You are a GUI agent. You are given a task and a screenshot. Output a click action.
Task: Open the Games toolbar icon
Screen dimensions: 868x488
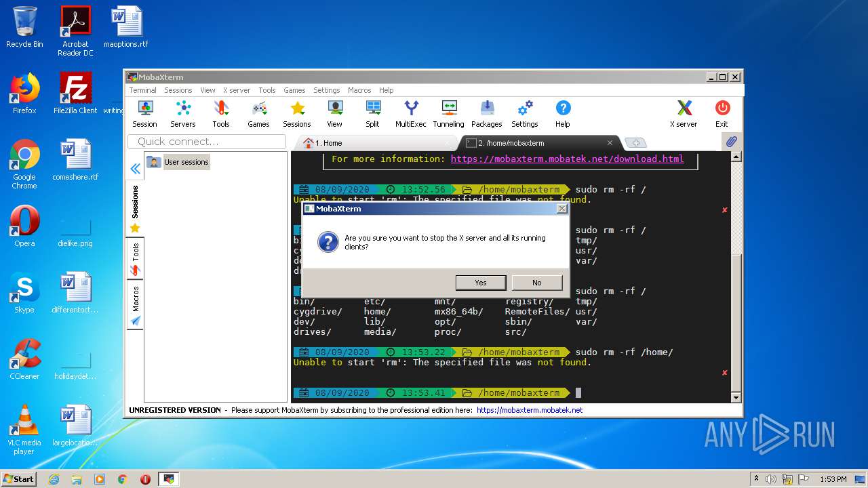pos(258,114)
